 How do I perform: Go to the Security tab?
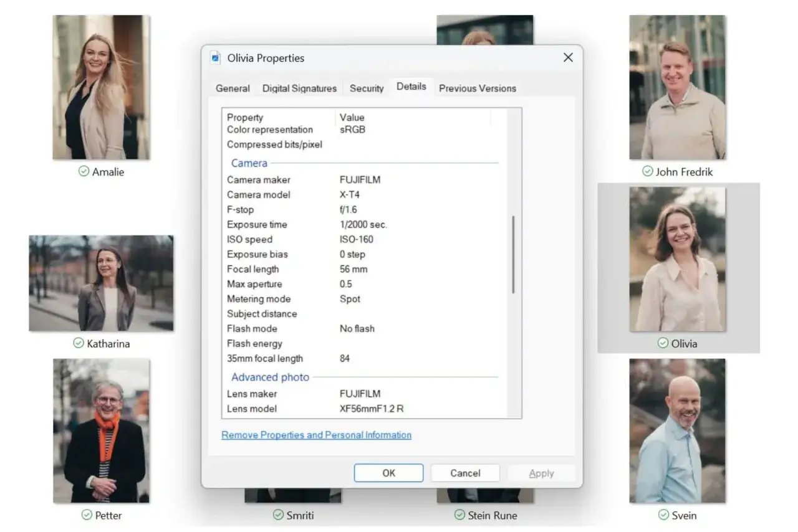(367, 88)
